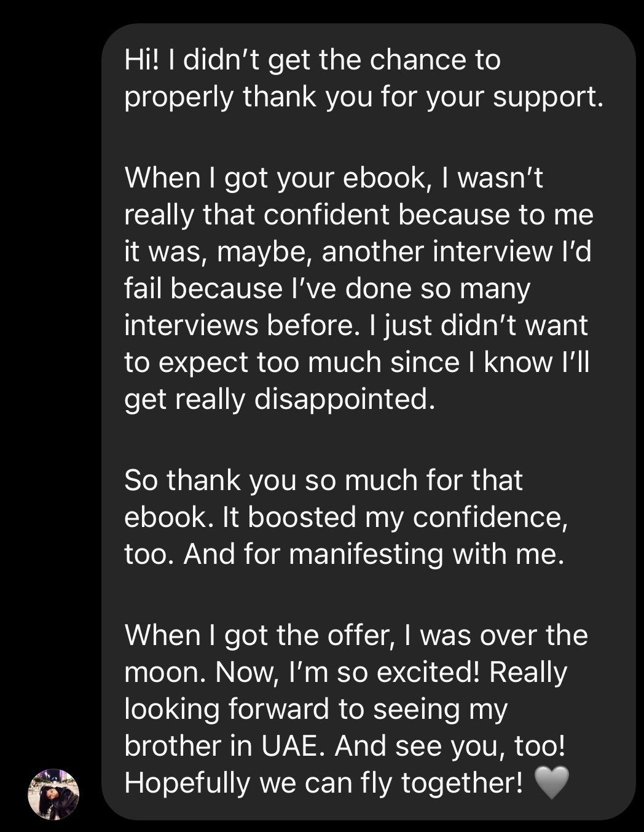This screenshot has width=644, height=832.
Task: Click the word "moon." in last paragraph
Action: pyautogui.click(x=165, y=672)
